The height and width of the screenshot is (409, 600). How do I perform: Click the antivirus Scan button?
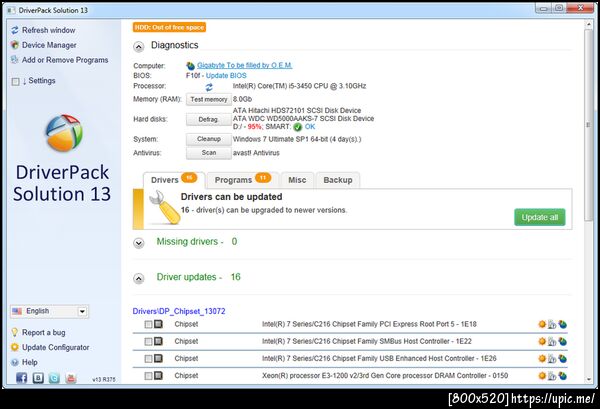click(209, 153)
